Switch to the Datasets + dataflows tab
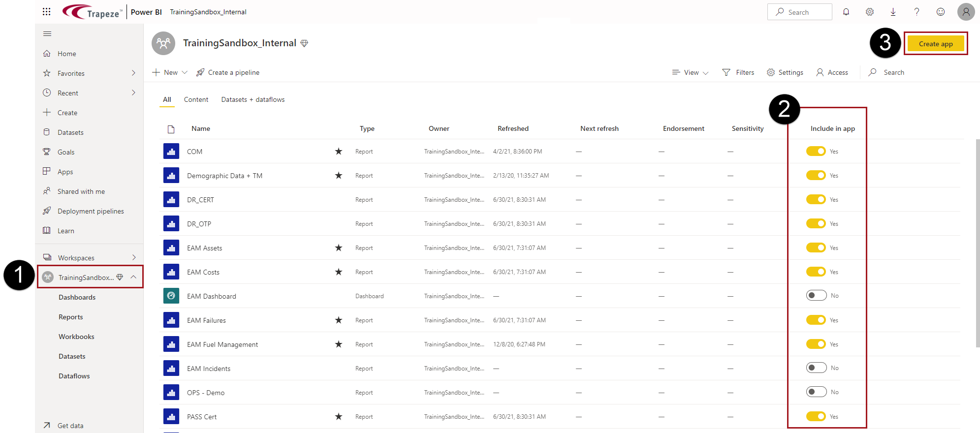The width and height of the screenshot is (980, 433). click(253, 99)
